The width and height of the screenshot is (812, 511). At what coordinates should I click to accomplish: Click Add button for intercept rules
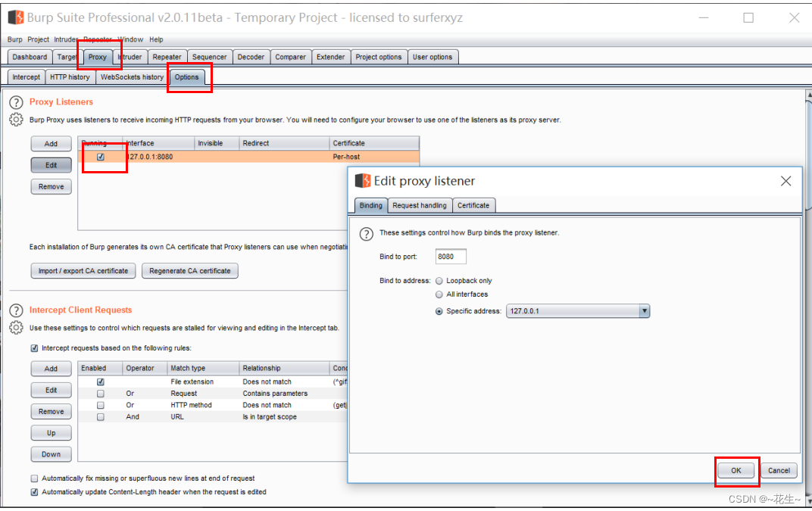tap(52, 369)
